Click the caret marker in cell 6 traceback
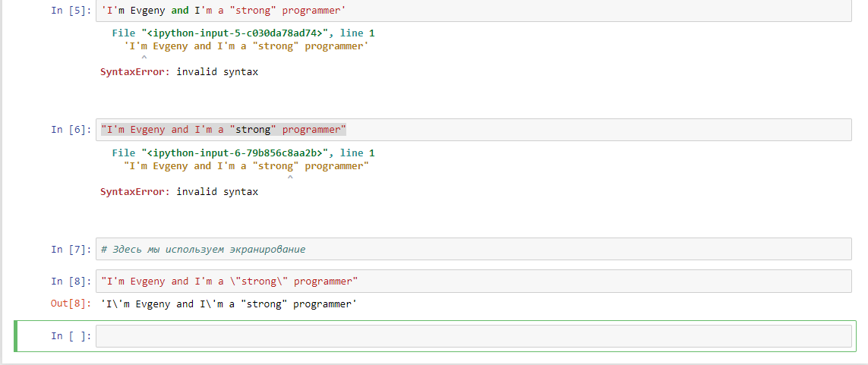 click(289, 178)
